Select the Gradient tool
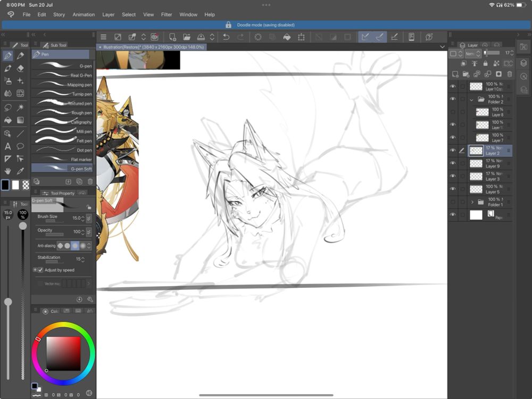Viewport: 532px width, 399px height. tap(20, 120)
